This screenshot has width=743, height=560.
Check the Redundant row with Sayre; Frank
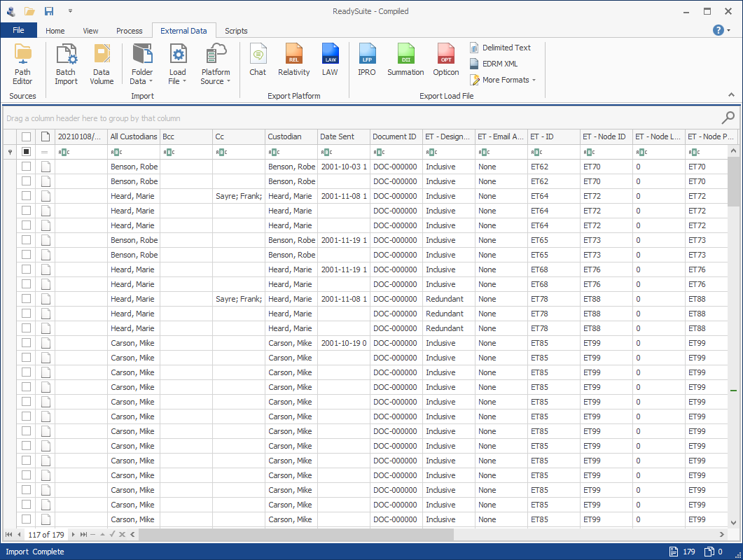[x=26, y=298]
